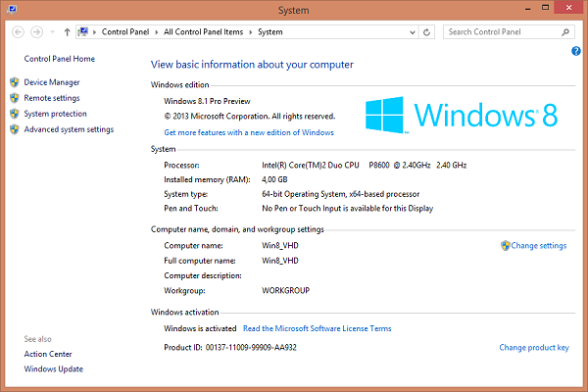This screenshot has height=392, width=588.
Task: Select the Win8_VHD value beside Full computer name
Action: [280, 261]
